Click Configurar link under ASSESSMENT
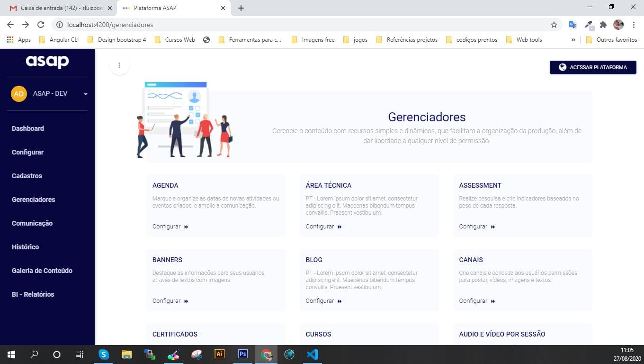The image size is (644, 364). [477, 227]
